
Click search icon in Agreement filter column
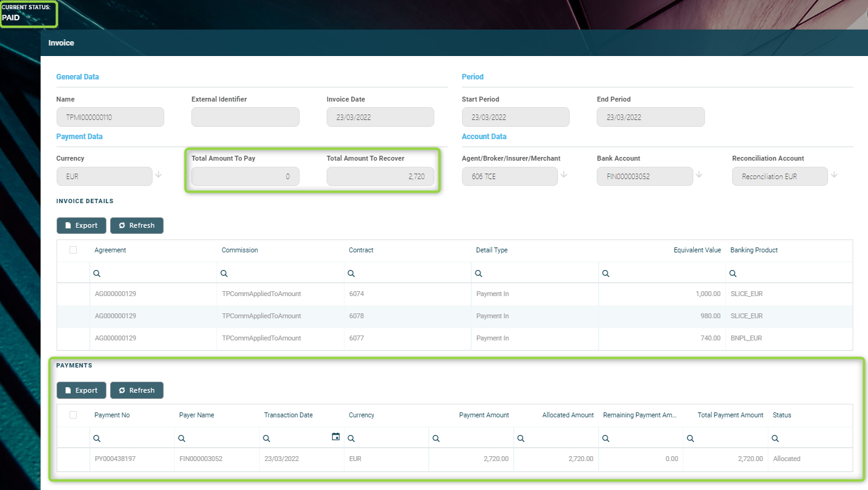tap(97, 273)
